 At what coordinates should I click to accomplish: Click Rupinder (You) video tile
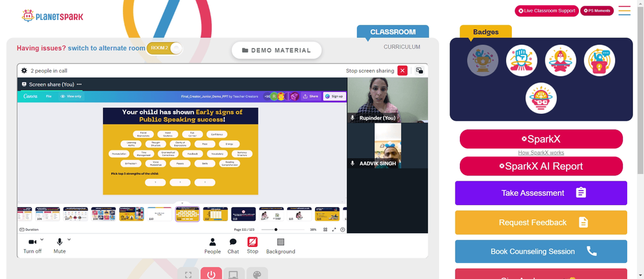(387, 100)
